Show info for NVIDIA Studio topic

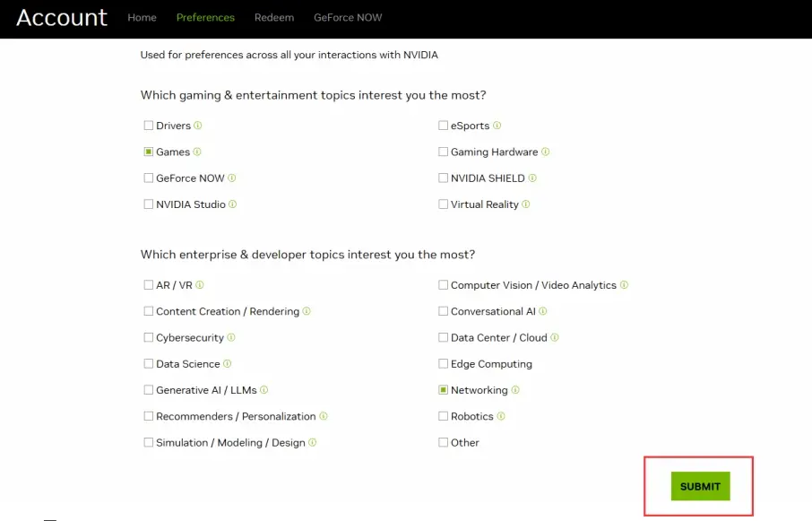point(232,204)
